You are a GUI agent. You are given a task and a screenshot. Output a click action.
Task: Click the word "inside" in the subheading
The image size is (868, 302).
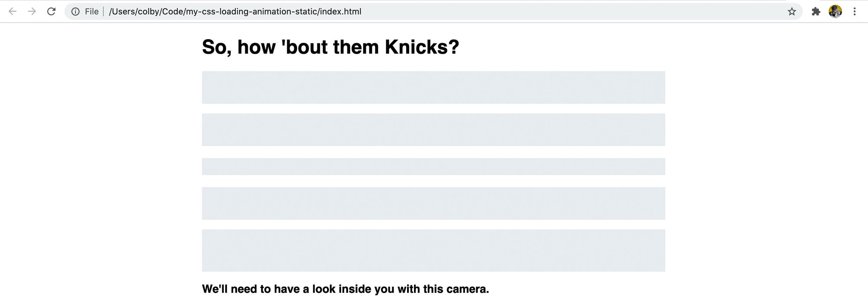pos(355,289)
